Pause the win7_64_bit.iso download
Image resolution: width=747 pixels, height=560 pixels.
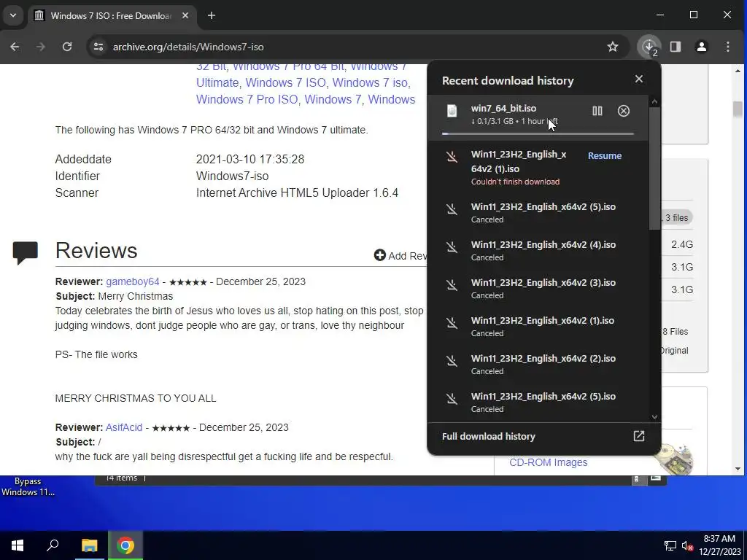597,111
